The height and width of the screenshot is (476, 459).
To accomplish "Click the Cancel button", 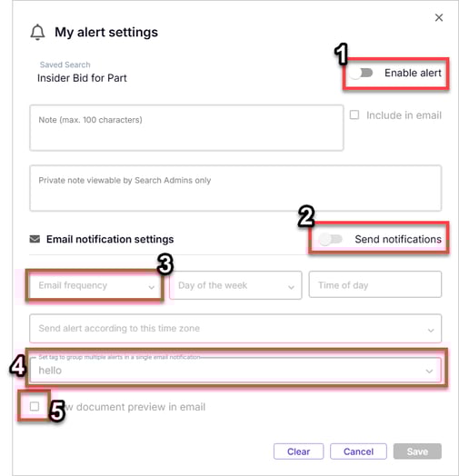I will (x=358, y=451).
